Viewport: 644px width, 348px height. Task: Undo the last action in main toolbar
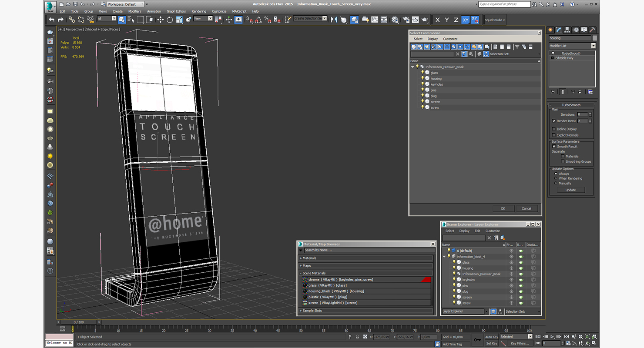pos(52,20)
